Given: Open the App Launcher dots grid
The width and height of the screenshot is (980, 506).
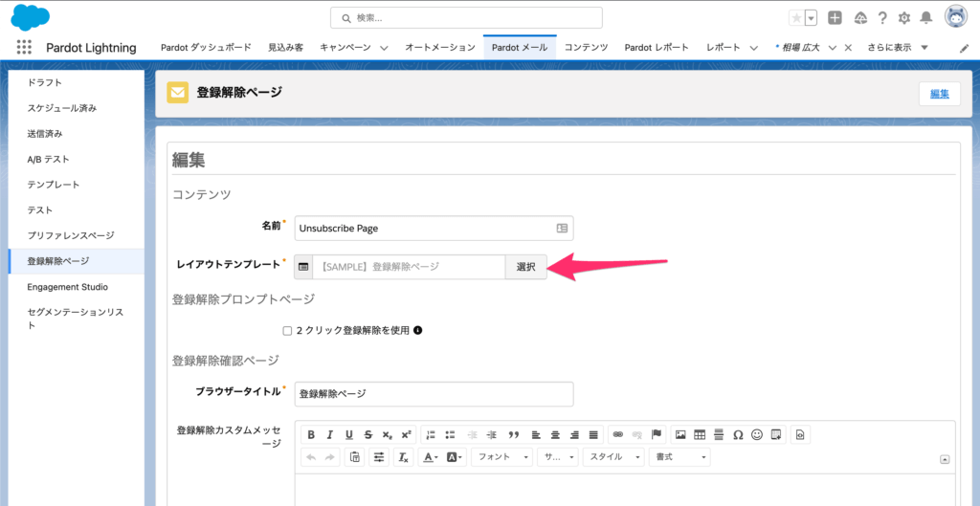Looking at the screenshot, I should tap(24, 48).
